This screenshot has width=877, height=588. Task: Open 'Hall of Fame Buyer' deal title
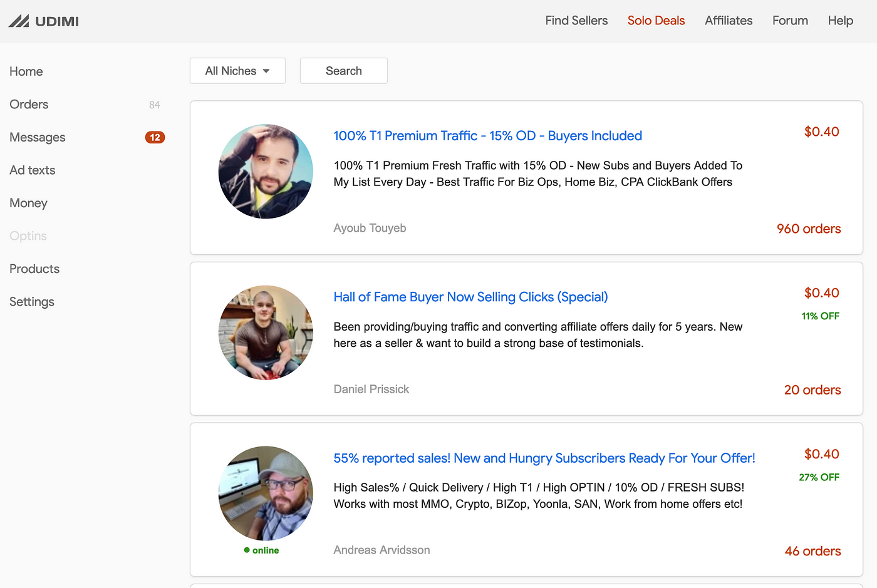[470, 297]
